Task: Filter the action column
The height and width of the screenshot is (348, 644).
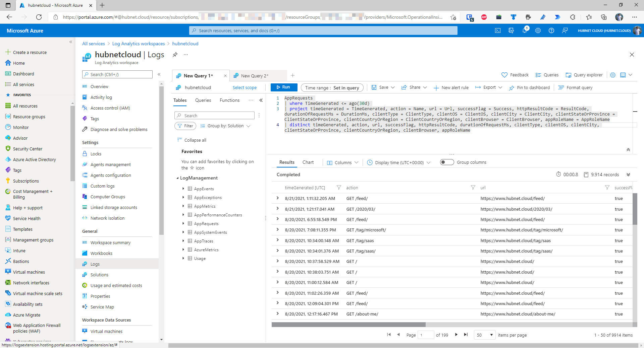Action: 473,188
